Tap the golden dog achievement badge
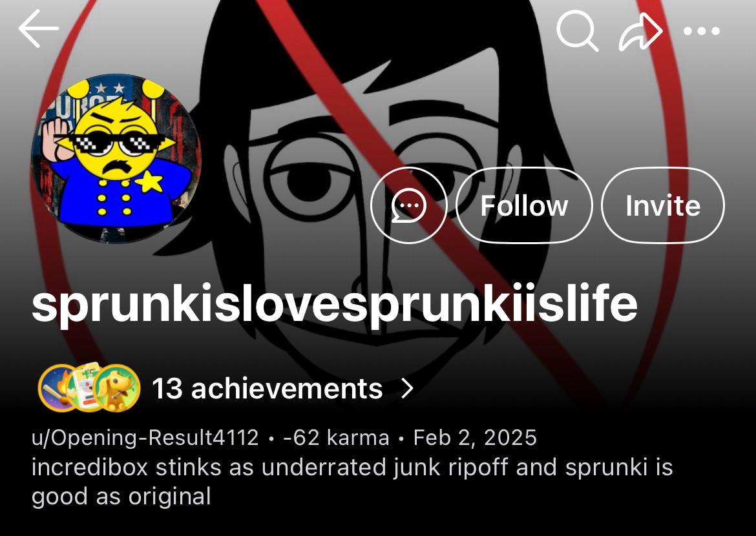Viewport: 756px width, 536px height. (117, 388)
